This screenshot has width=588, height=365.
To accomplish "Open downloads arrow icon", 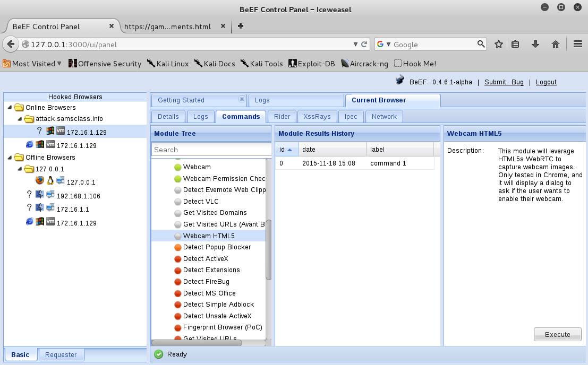I will click(535, 44).
